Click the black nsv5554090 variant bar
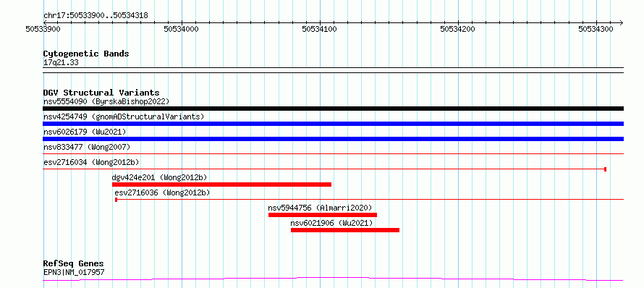Image resolution: width=644 pixels, height=288 pixels. click(x=333, y=109)
